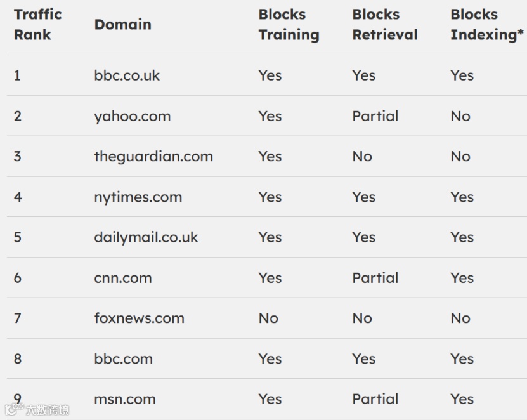Click the Traffic Rank column header
Viewport: 527px width, 420px height.
[x=37, y=25]
